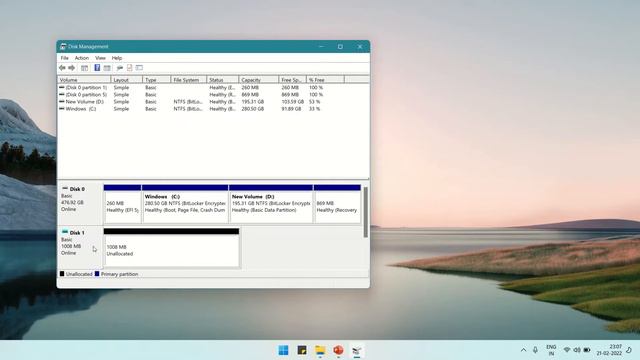Click the ENG IN language indicator
The height and width of the screenshot is (360, 640).
[551, 350]
